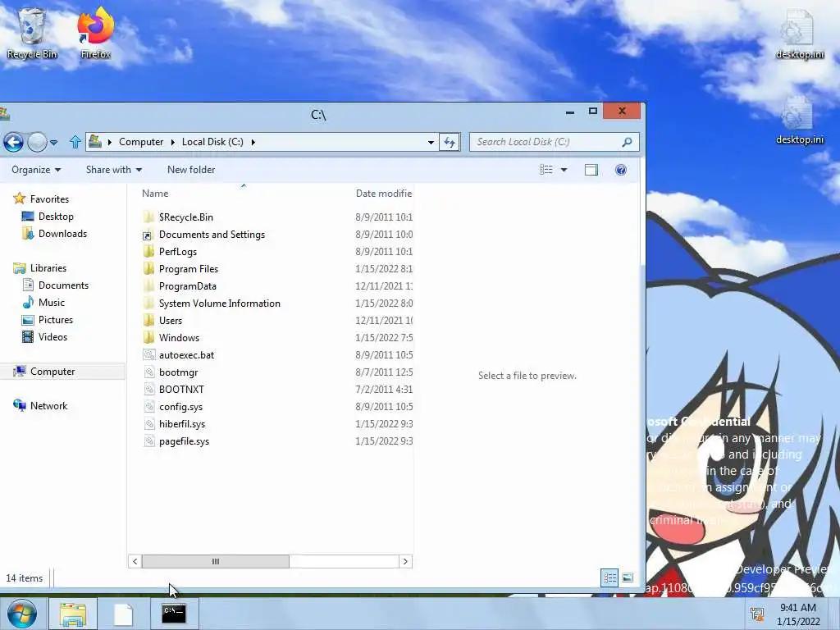Open the blank document taskbar item
Screen dimensions: 840x630
[x=123, y=614]
